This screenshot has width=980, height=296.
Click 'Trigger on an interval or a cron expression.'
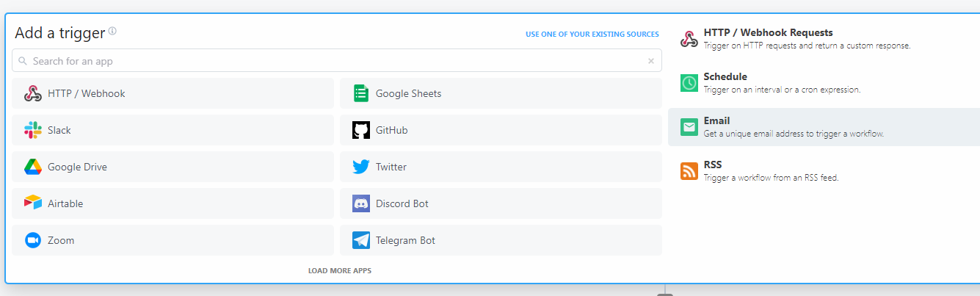point(782,90)
